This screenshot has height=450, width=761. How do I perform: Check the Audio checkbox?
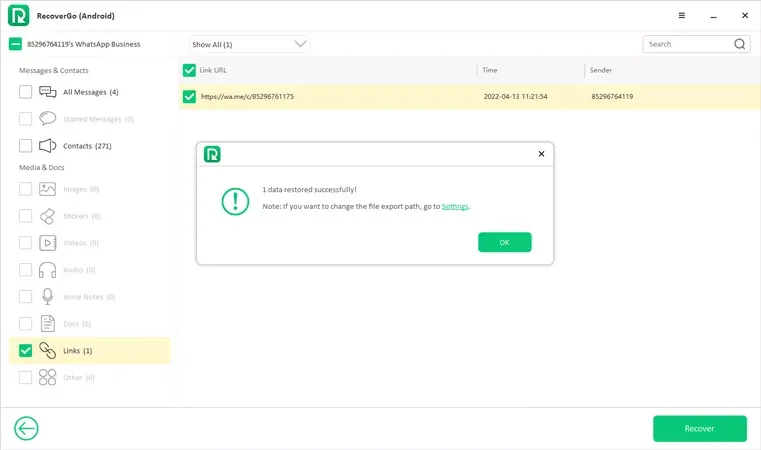pyautogui.click(x=25, y=270)
